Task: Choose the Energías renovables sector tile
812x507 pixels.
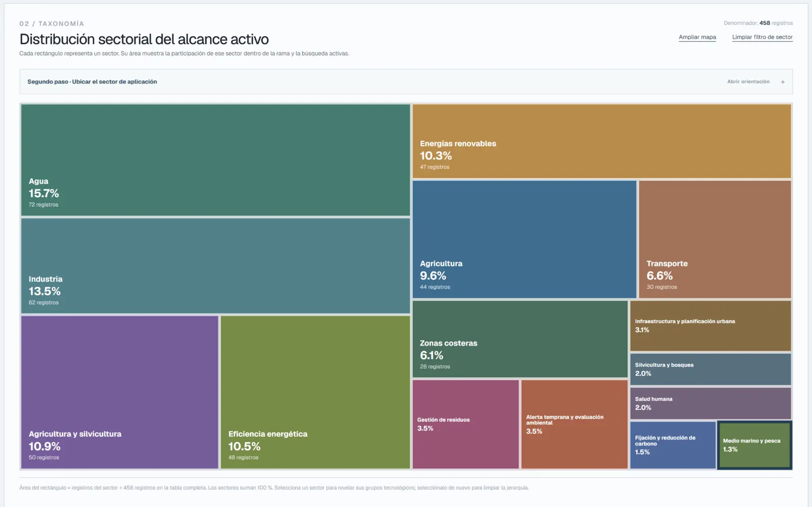Action: click(x=602, y=141)
